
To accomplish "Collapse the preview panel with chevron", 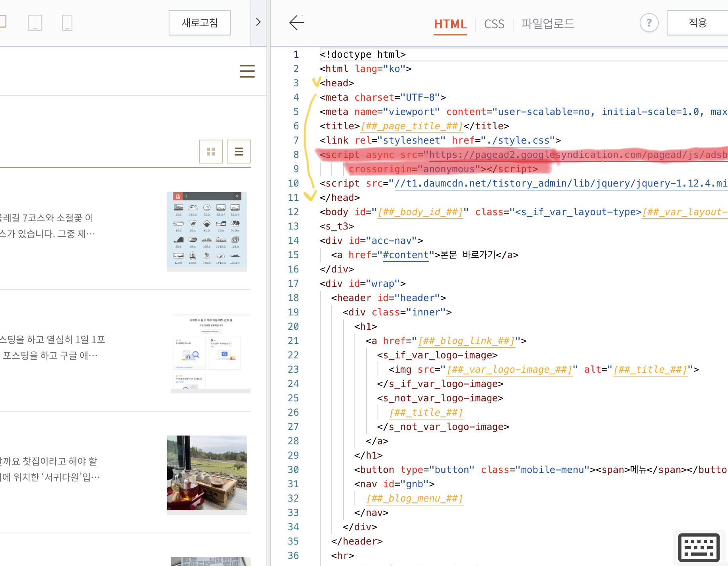I will (x=258, y=22).
